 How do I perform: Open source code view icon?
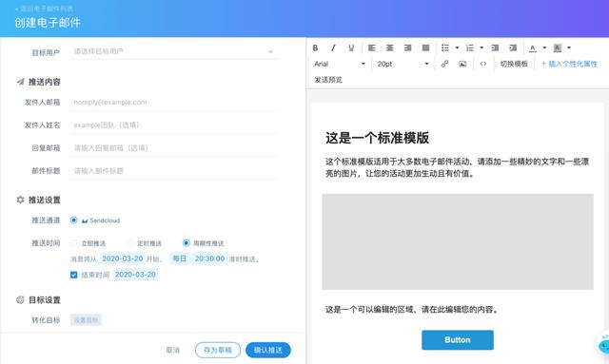tap(482, 64)
